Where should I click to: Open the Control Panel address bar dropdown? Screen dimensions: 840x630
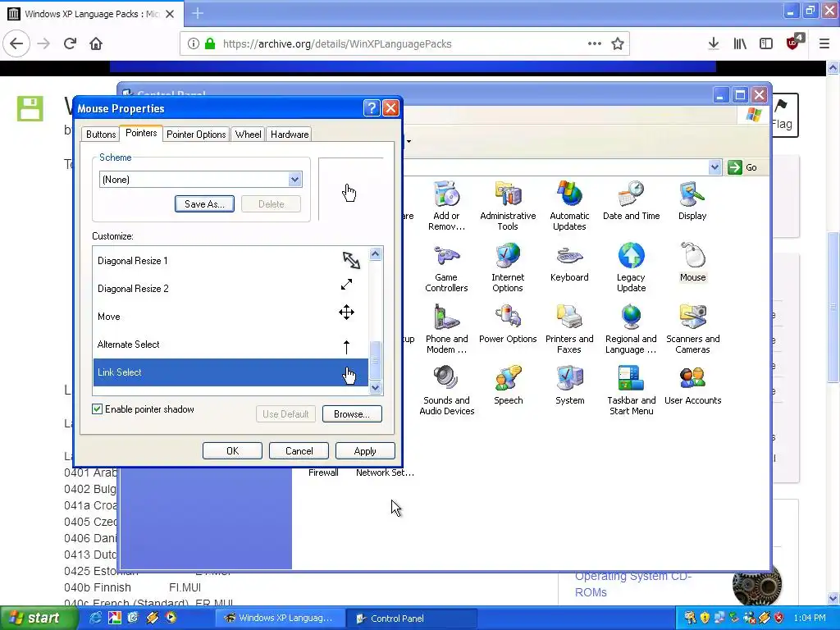[x=714, y=167]
